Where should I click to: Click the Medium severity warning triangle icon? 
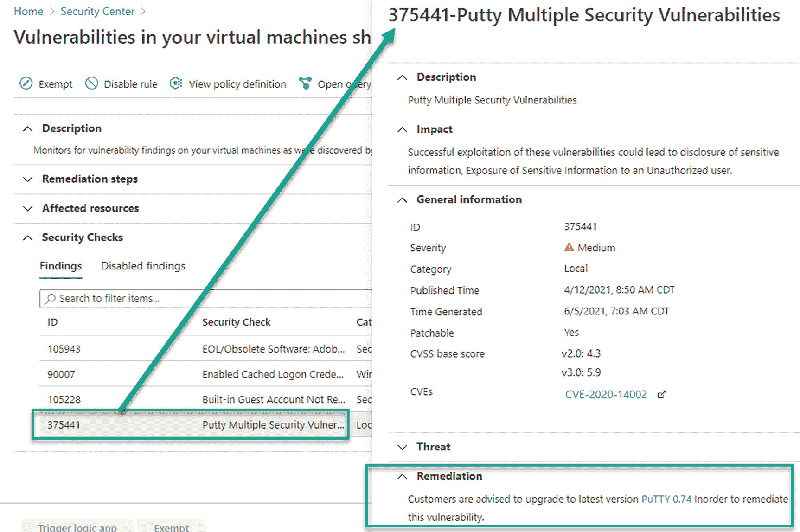point(569,247)
